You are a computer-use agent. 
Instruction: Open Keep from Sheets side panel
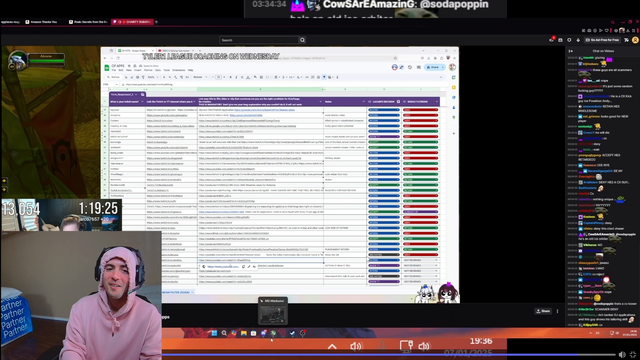(453, 87)
